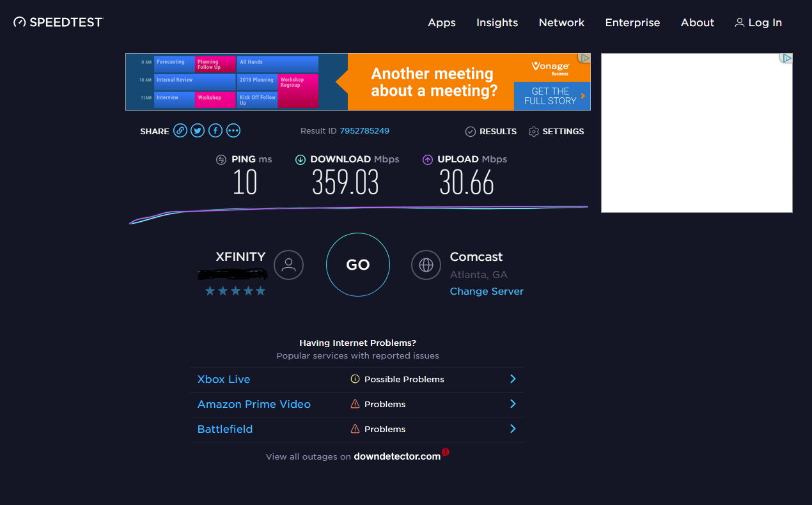Click the SHARE label
This screenshot has height=505, width=812.
coord(155,132)
